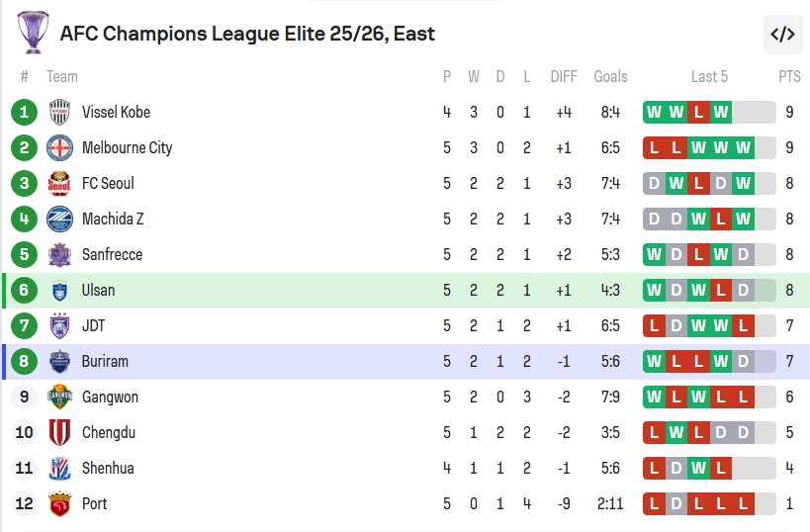The image size is (810, 532).
Task: Click Vissel Kobe's red L form badge
Action: (x=698, y=113)
